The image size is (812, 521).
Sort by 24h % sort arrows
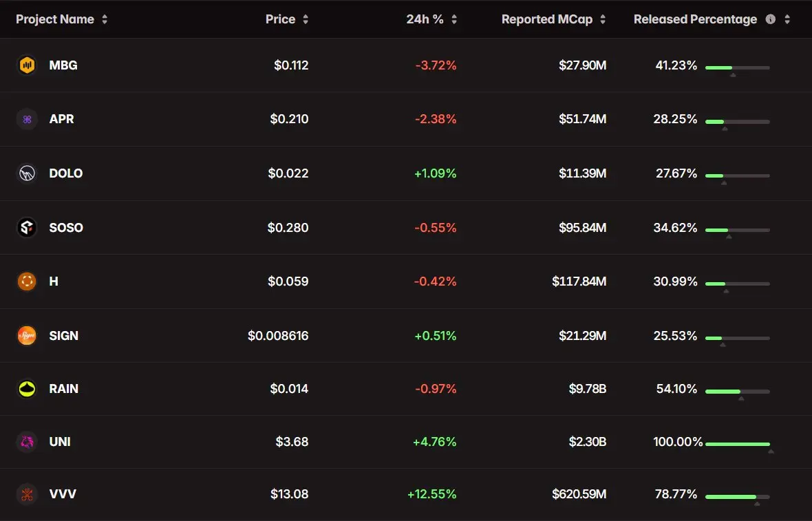454,19
